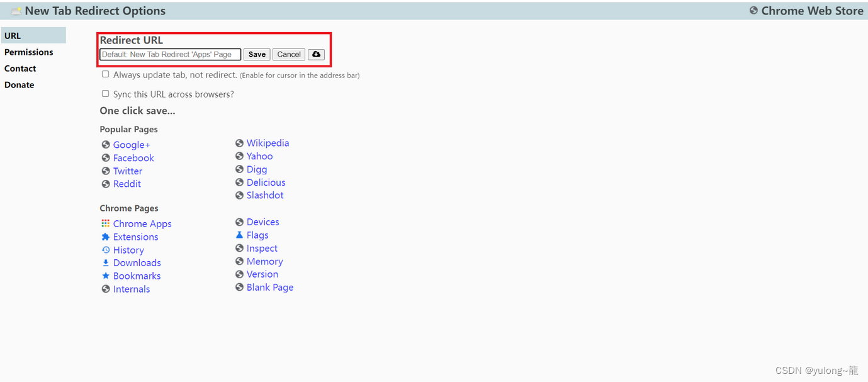Image resolution: width=868 pixels, height=382 pixels.
Task: Choose the Facebook link
Action: coord(133,158)
